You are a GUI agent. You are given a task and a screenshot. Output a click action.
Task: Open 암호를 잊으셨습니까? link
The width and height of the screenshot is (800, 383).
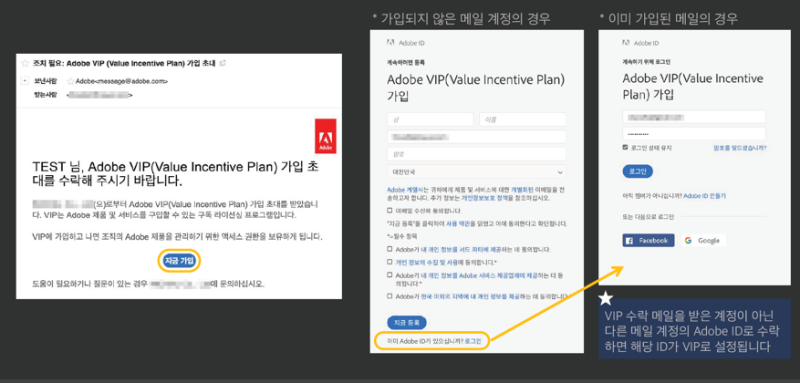tap(740, 147)
